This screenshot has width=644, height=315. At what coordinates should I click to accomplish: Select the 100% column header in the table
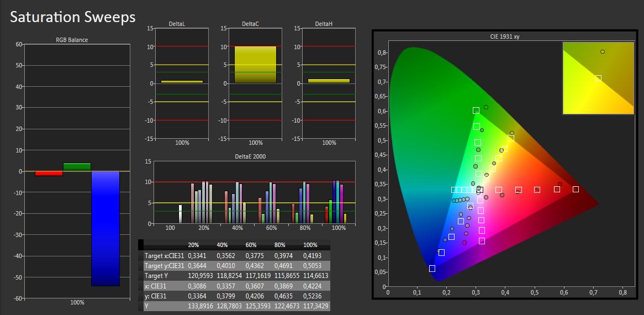pos(310,245)
